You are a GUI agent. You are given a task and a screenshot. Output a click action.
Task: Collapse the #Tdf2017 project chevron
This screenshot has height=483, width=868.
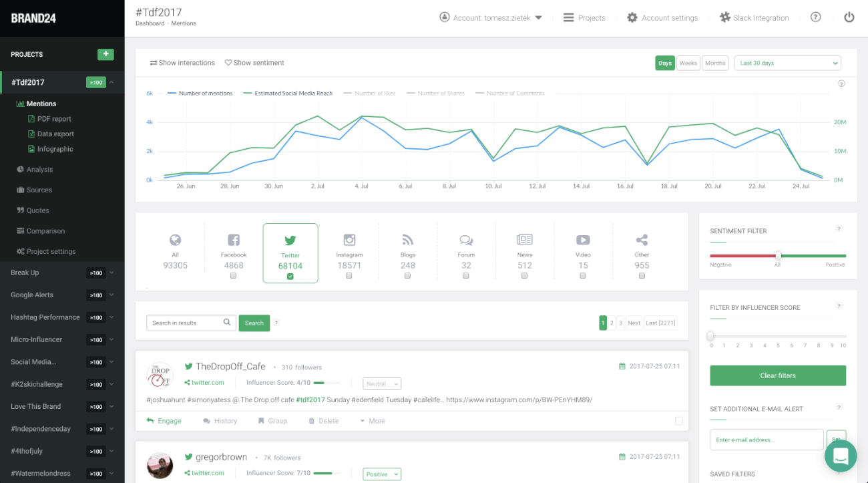tap(112, 82)
